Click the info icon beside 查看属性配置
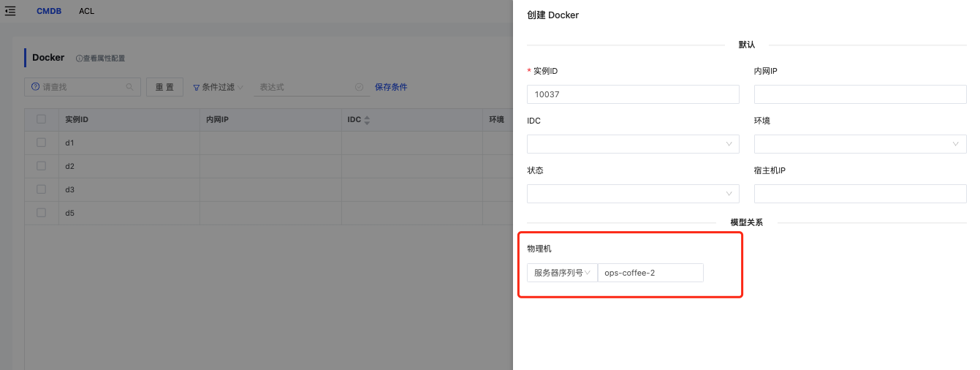 point(79,58)
